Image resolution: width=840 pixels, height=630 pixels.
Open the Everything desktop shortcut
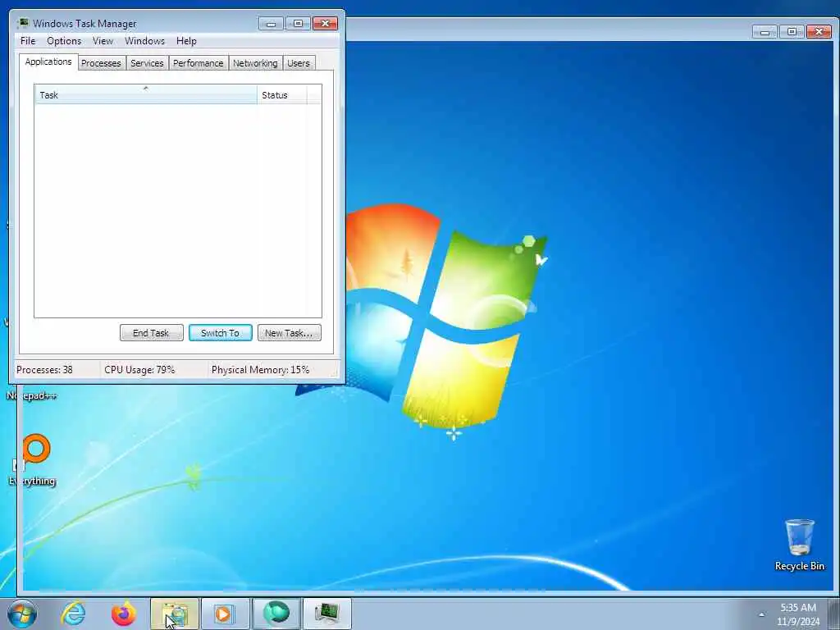(x=32, y=459)
